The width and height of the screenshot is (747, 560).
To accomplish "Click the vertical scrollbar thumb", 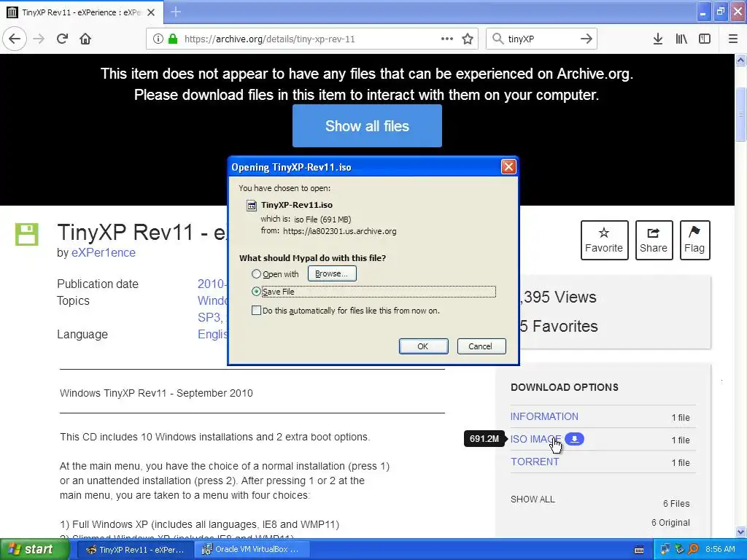I will point(740,114).
